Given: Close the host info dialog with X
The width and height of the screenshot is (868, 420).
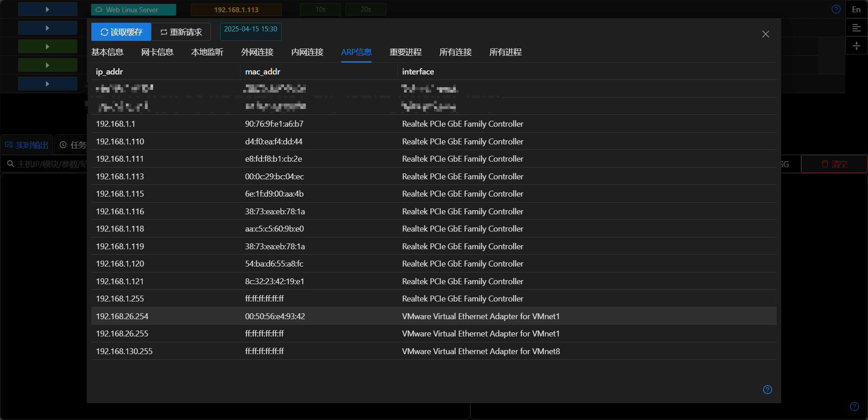Looking at the screenshot, I should [x=766, y=34].
